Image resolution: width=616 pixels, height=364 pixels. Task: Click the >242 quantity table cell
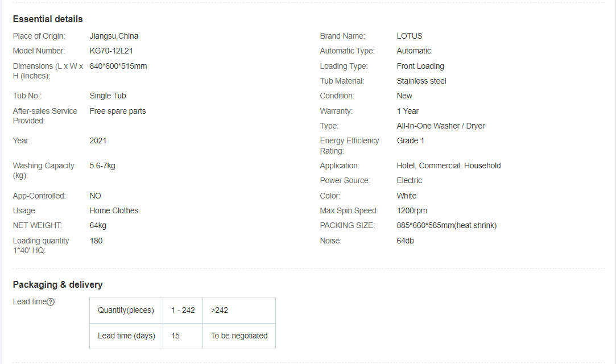220,310
